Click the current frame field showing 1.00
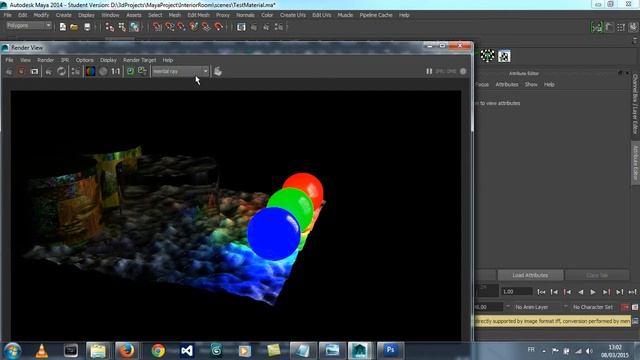The width and height of the screenshot is (640, 360). (517, 292)
